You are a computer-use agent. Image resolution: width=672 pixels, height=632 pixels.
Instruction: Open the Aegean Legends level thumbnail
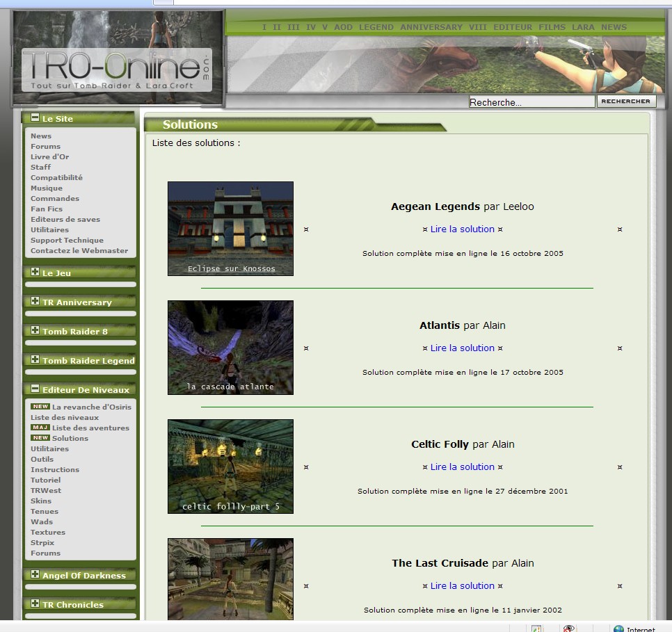click(230, 228)
